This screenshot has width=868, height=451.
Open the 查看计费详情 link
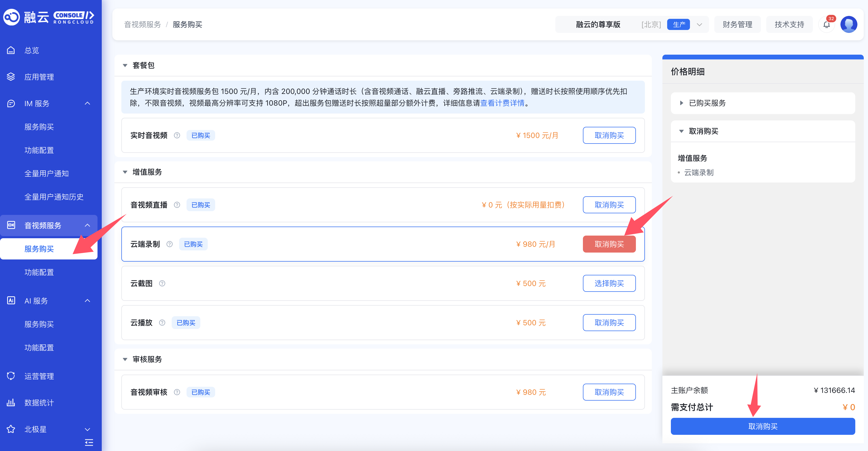502,103
